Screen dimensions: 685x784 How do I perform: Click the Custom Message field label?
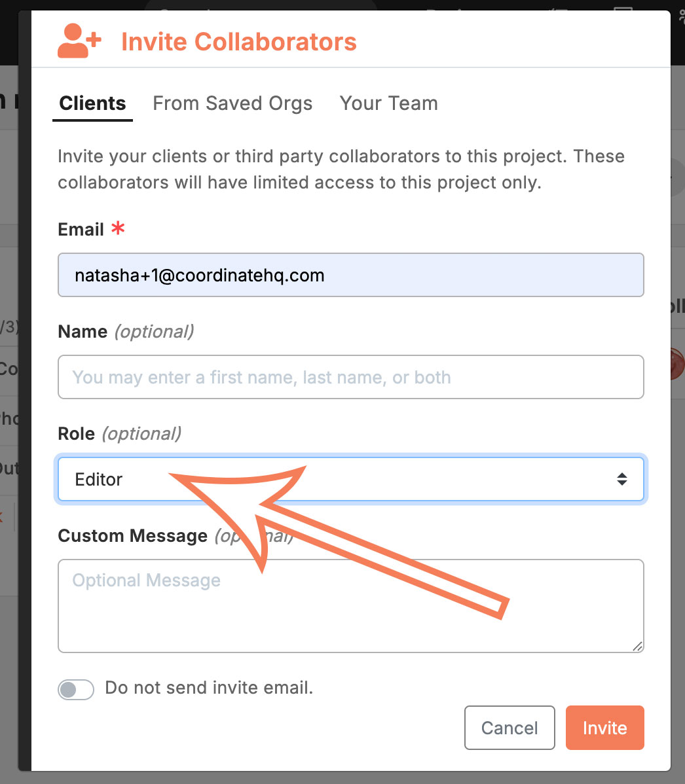132,535
